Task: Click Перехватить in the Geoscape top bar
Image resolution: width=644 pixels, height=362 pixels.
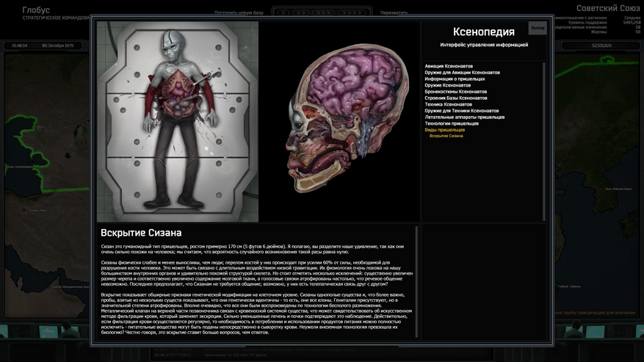Action: point(394,12)
